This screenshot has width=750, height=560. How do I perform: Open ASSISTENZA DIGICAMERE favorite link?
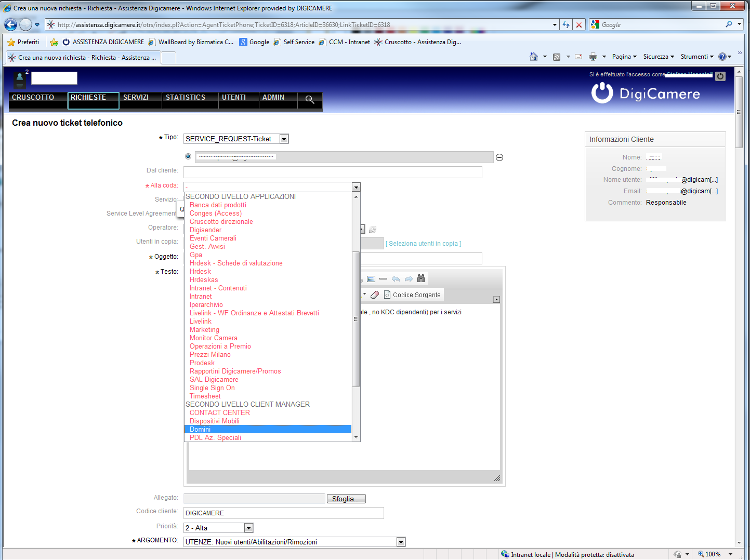(103, 42)
